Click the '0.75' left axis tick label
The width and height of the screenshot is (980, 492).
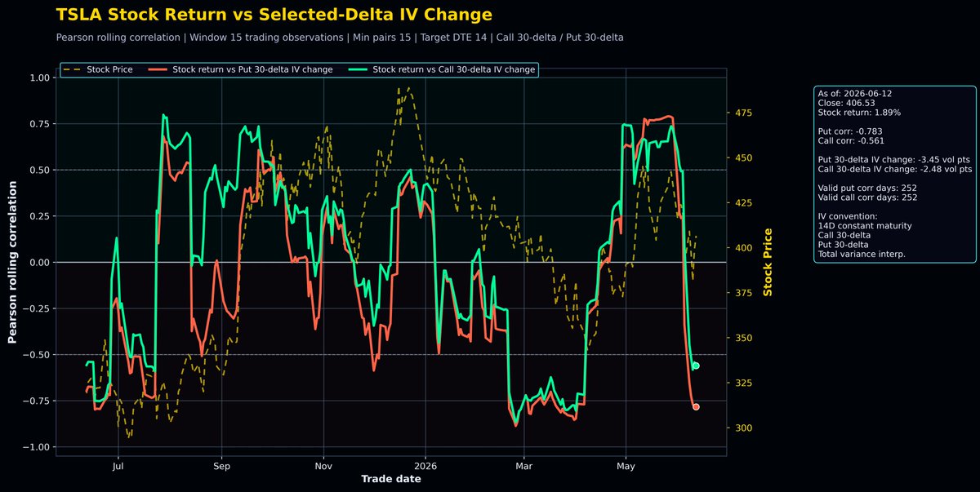(x=39, y=124)
